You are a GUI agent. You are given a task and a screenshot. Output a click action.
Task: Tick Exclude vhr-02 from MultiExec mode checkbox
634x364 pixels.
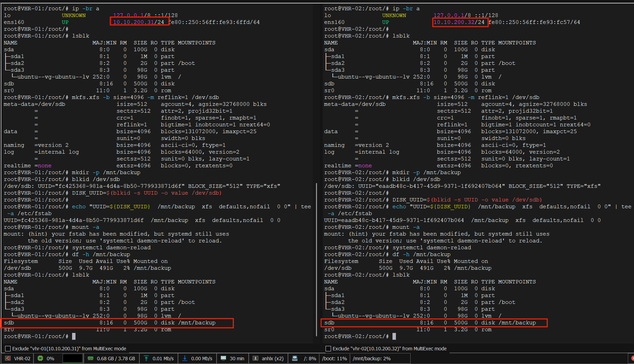pos(328,349)
